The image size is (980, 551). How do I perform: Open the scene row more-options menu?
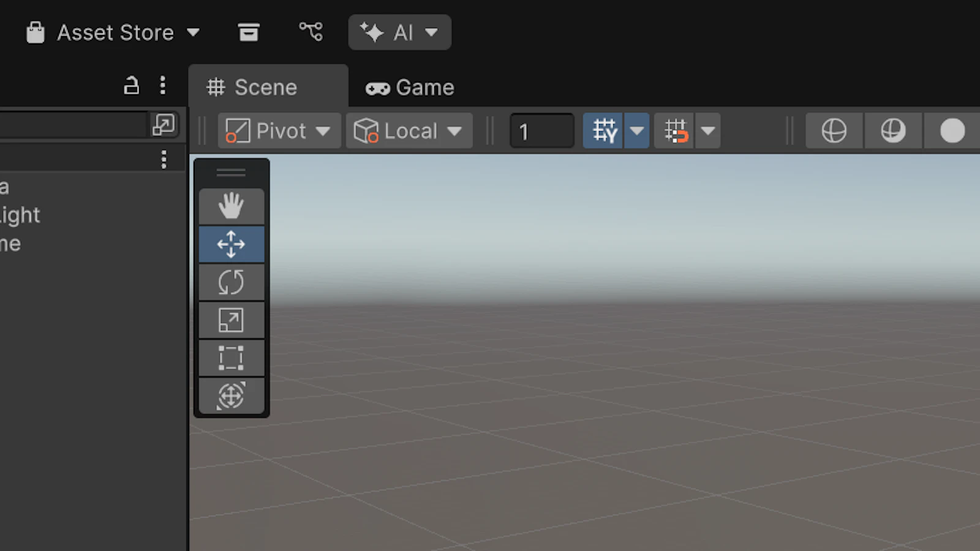coord(164,160)
